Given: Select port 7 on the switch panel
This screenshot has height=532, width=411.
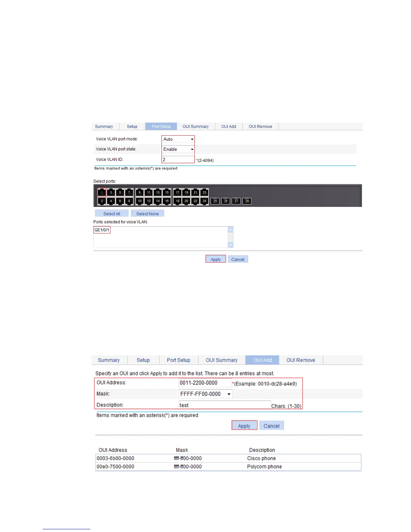Looking at the screenshot, I should [x=129, y=192].
